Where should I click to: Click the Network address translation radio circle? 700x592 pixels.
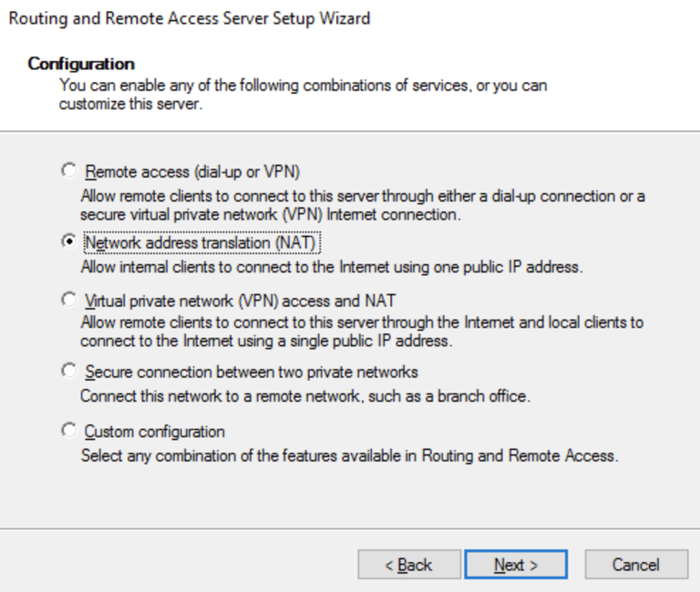coord(68,243)
